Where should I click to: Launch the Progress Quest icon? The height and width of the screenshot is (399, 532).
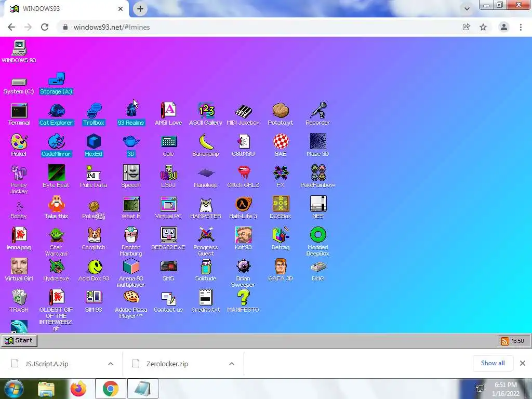(206, 235)
